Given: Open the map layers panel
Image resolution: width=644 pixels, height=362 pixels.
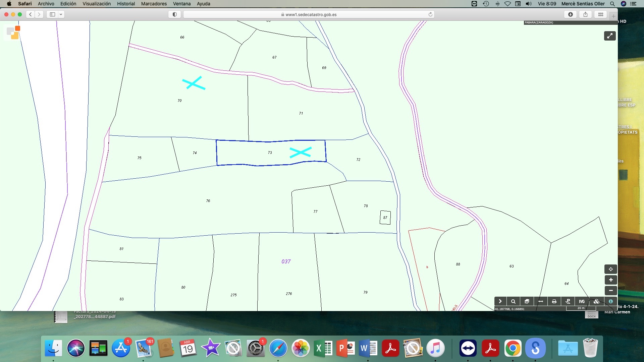Looking at the screenshot, I should [527, 301].
